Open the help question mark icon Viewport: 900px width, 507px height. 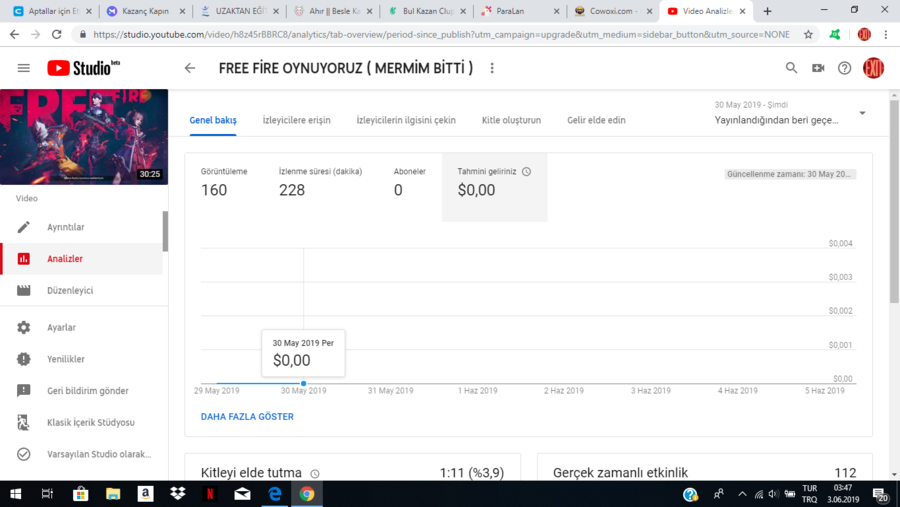[844, 68]
